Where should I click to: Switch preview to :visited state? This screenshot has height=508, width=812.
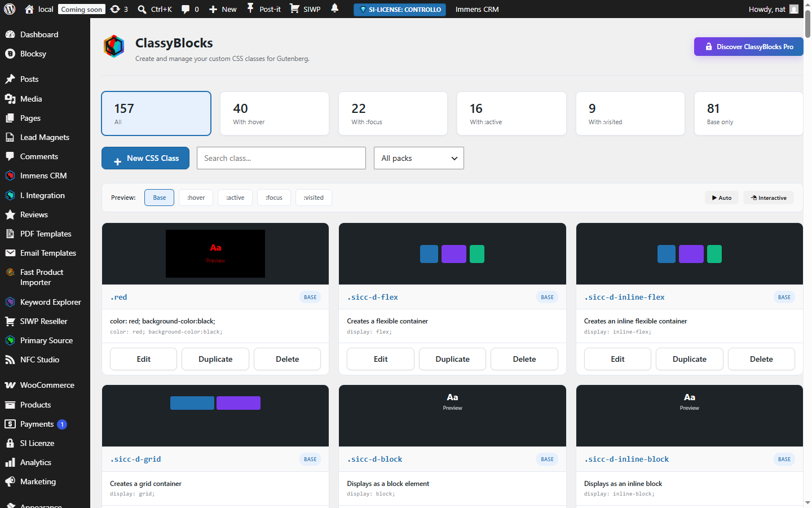(x=314, y=198)
